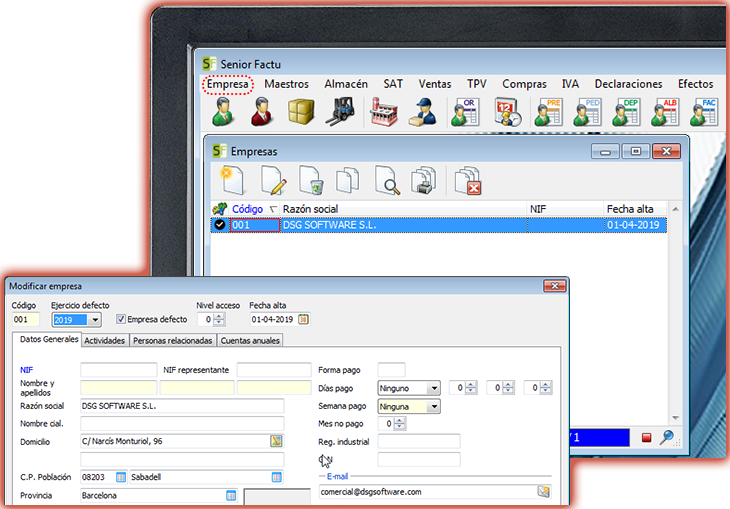Open the Ventas menu
The height and width of the screenshot is (509, 730).
tap(434, 84)
